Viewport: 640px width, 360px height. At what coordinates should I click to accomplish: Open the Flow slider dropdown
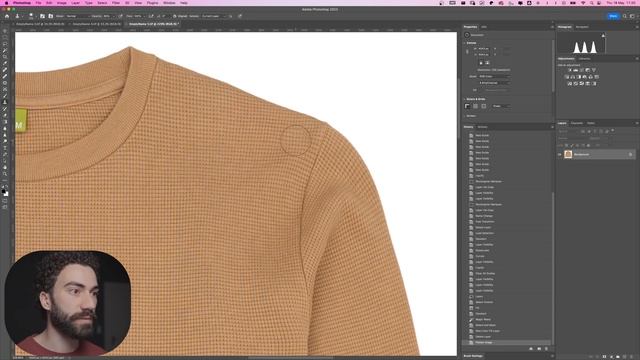tap(144, 16)
